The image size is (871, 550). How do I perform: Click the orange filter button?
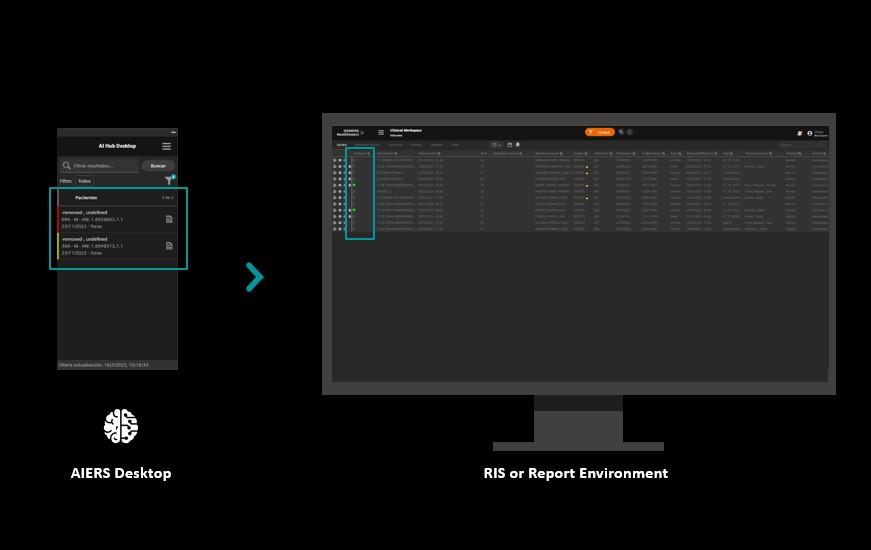(599, 132)
